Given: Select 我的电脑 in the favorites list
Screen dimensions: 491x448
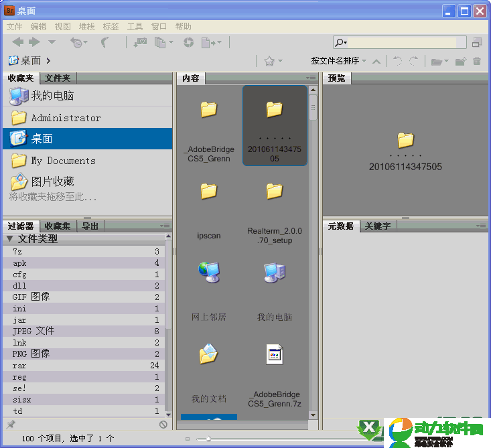Looking at the screenshot, I should [52, 96].
